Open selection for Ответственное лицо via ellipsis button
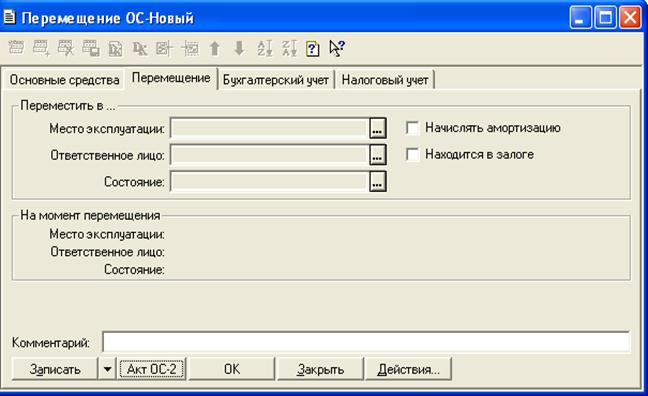The image size is (648, 396). pyautogui.click(x=377, y=155)
